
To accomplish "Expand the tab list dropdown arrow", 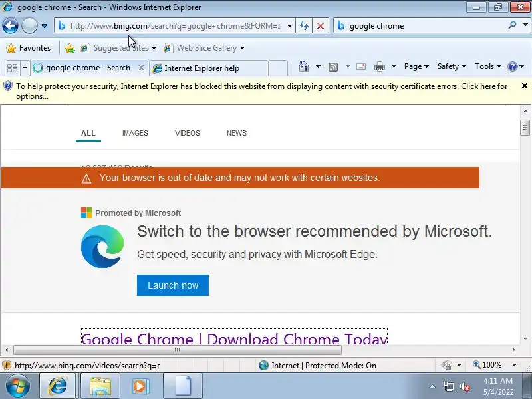I will 25,68.
